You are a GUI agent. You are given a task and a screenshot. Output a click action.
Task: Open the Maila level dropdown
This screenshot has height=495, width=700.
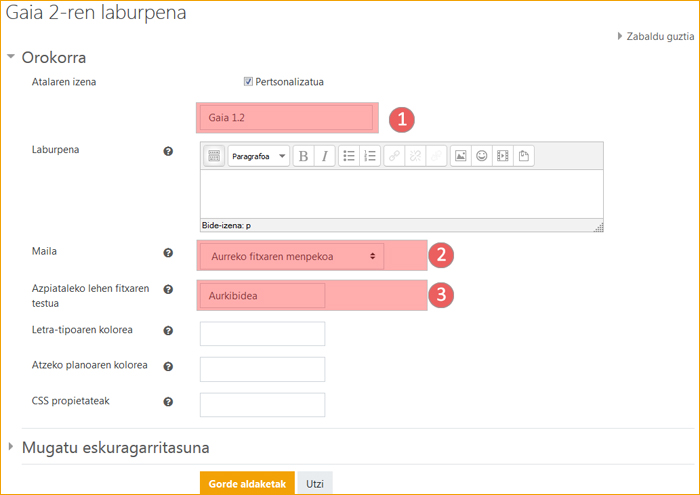292,257
